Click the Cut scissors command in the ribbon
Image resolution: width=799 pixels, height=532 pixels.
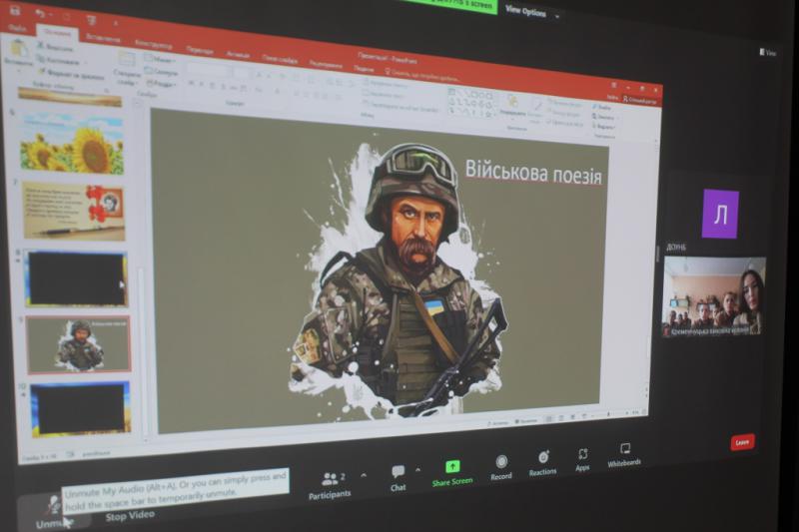pos(56,47)
